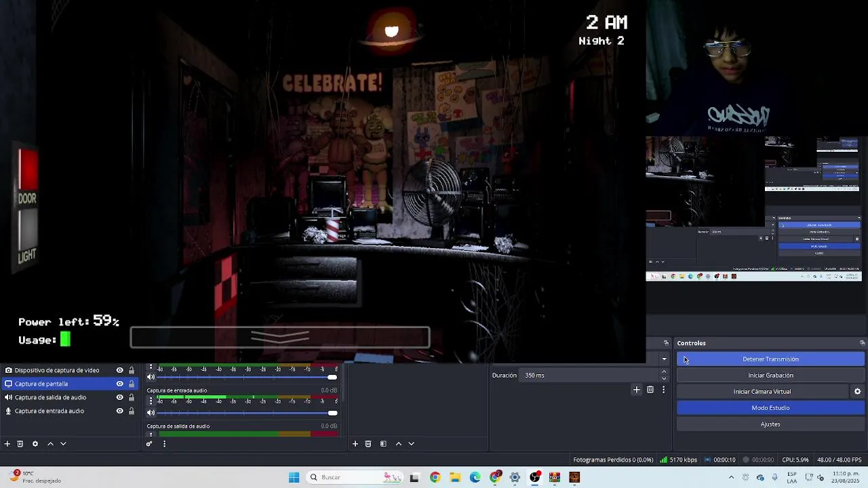This screenshot has height=488, width=868.
Task: Delete the selected source with the trash icon
Action: coord(20,444)
